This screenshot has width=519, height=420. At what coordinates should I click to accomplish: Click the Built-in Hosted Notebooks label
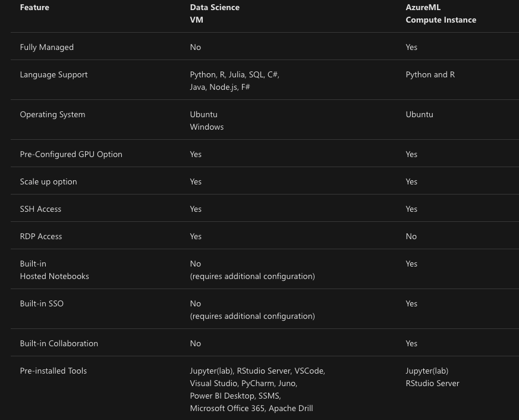[54, 269]
